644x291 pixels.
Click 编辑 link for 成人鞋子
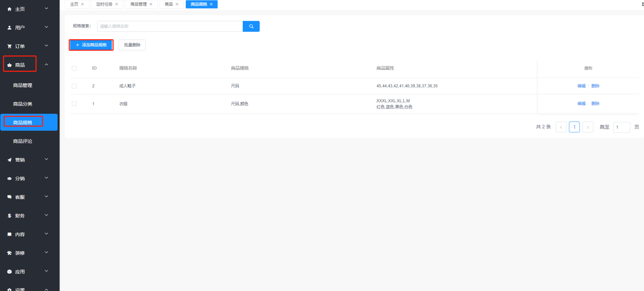click(581, 86)
